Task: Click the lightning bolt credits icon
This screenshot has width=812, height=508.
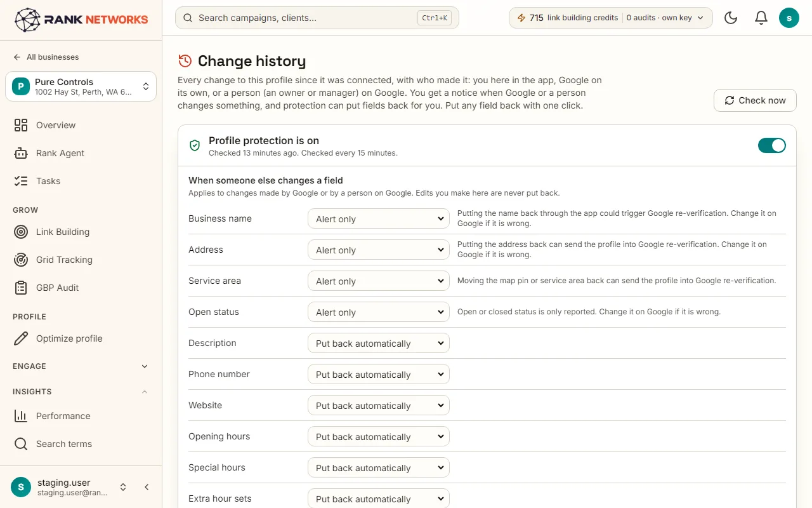Action: (521, 18)
